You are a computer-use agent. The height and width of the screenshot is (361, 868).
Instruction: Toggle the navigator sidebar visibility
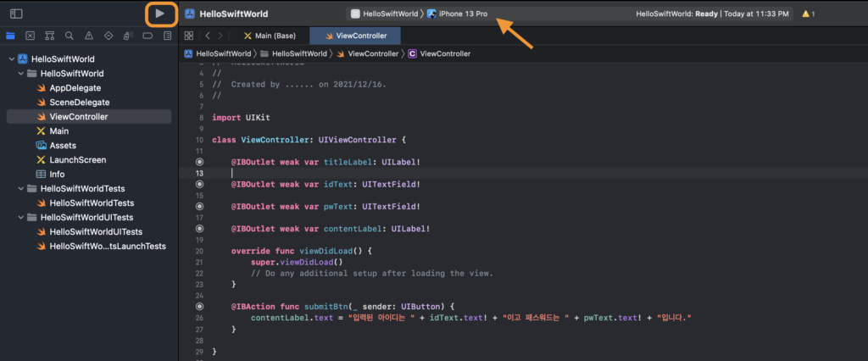pyautogui.click(x=16, y=14)
